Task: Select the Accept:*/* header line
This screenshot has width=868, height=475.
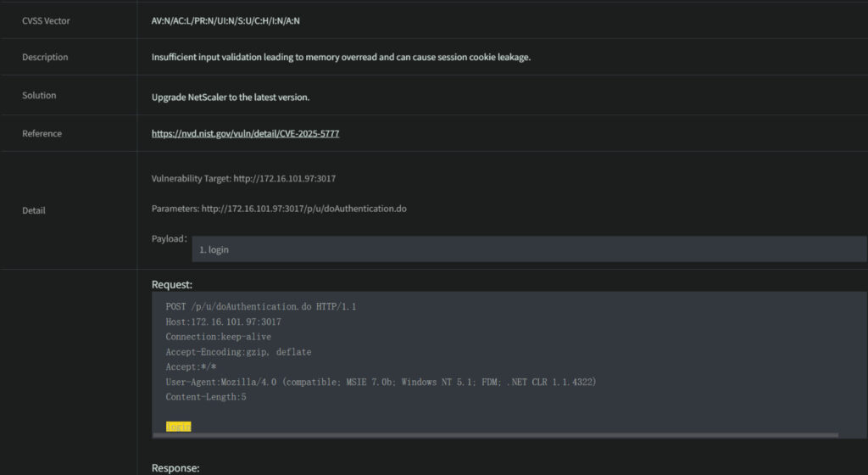Action: tap(191, 366)
